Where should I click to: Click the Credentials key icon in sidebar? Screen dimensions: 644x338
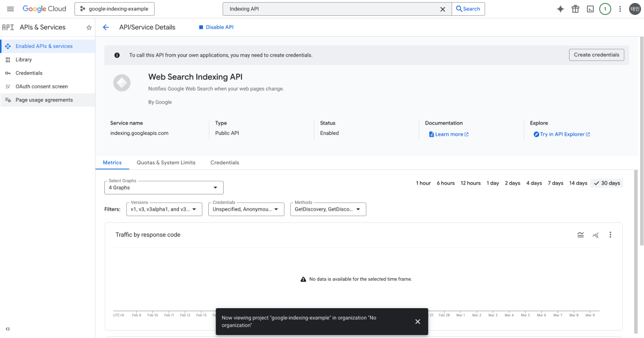[8, 73]
